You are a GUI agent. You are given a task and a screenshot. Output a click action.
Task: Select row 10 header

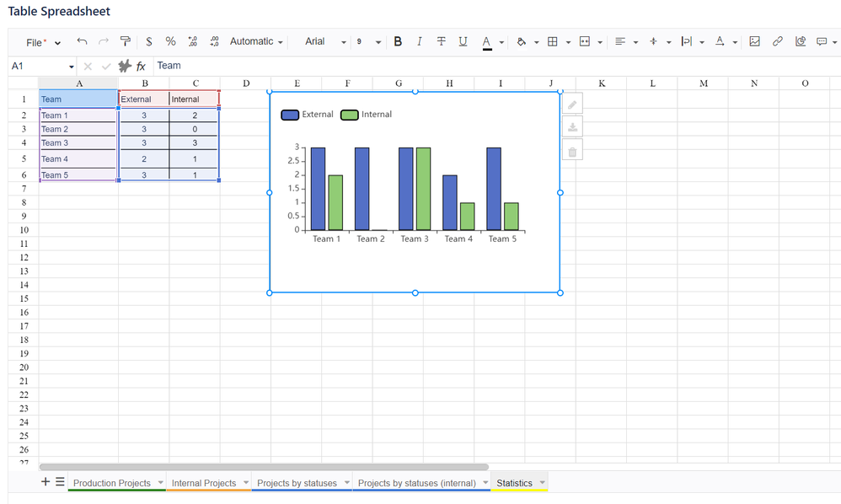[24, 230]
